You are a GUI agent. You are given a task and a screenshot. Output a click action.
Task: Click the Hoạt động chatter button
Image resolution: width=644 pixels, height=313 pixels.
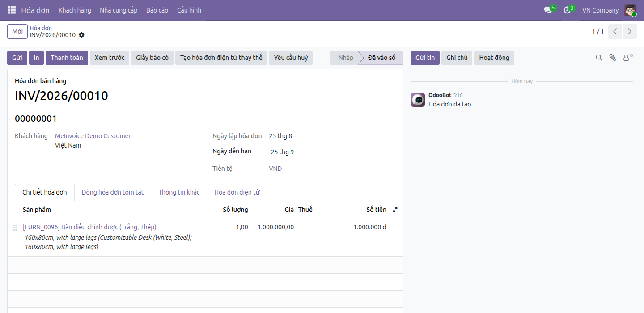[x=494, y=58]
